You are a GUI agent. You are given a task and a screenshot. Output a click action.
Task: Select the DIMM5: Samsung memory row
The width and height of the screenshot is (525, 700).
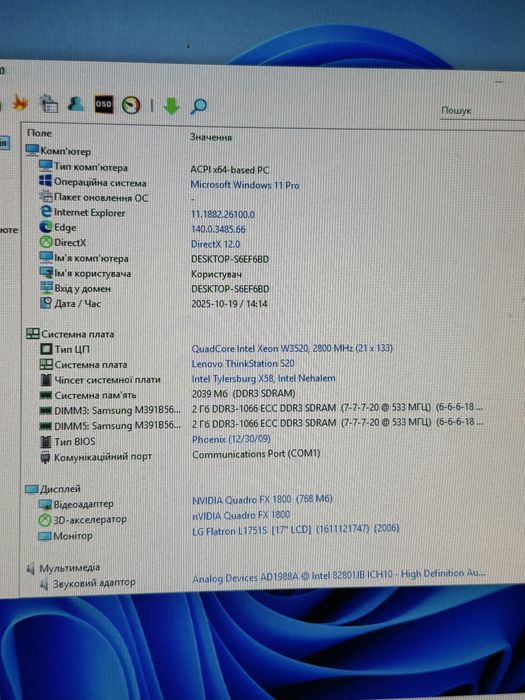pos(110,425)
